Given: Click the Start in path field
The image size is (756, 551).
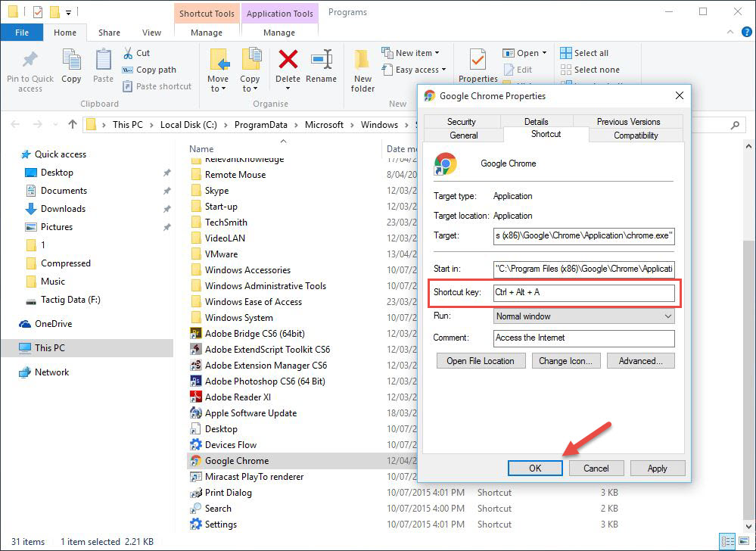Looking at the screenshot, I should pos(584,269).
